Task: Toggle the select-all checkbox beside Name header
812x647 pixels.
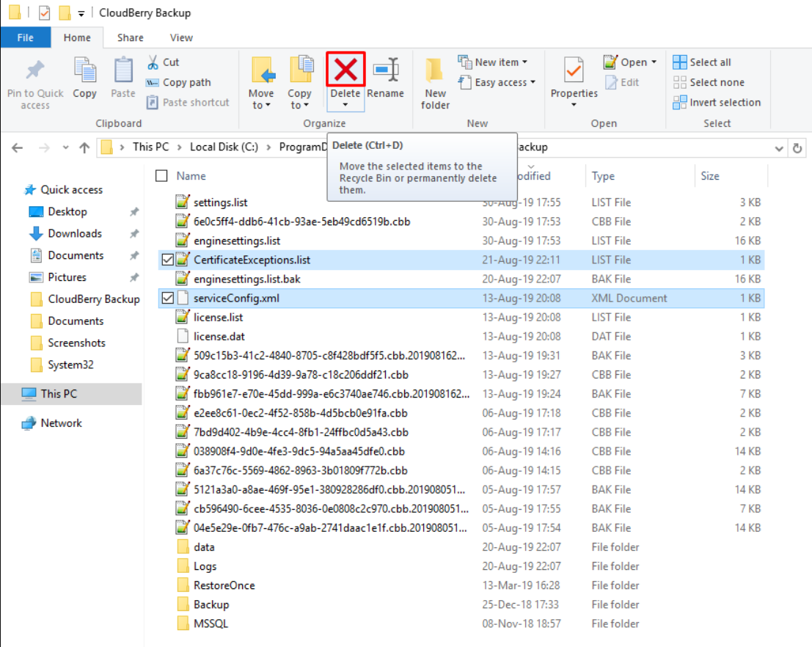Action: (x=161, y=176)
